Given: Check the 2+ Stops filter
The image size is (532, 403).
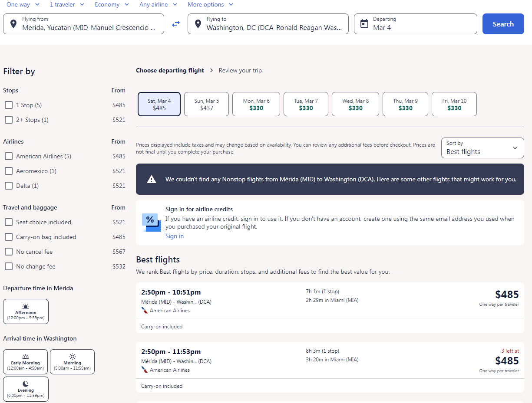Looking at the screenshot, I should pyautogui.click(x=9, y=120).
